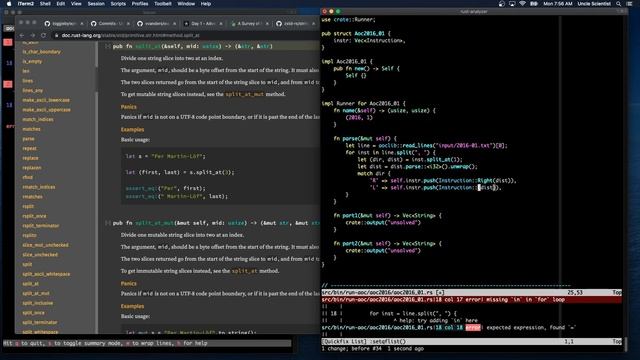This screenshot has width=640, height=360.
Task: Collapse the split_at_mut method docs toggle
Action: click(x=108, y=223)
